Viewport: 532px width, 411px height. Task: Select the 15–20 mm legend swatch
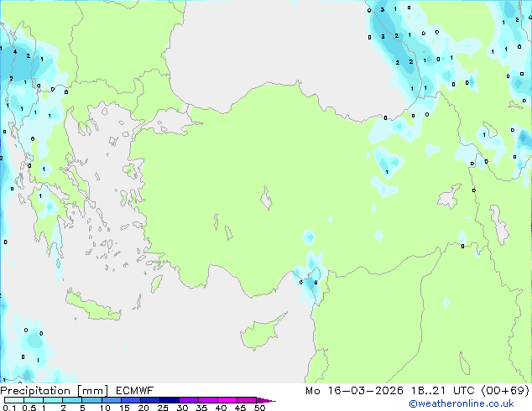pyautogui.click(x=130, y=400)
